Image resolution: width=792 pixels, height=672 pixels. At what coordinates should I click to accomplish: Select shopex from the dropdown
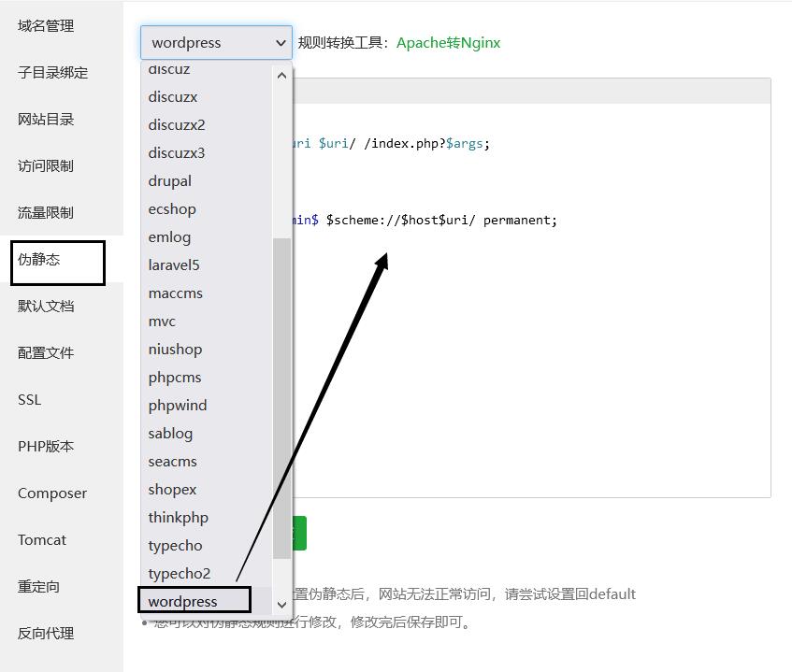point(207,489)
